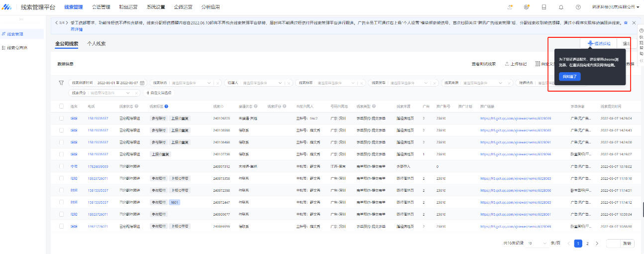
Task: Open the help question mark icon in header
Action: 578,7
